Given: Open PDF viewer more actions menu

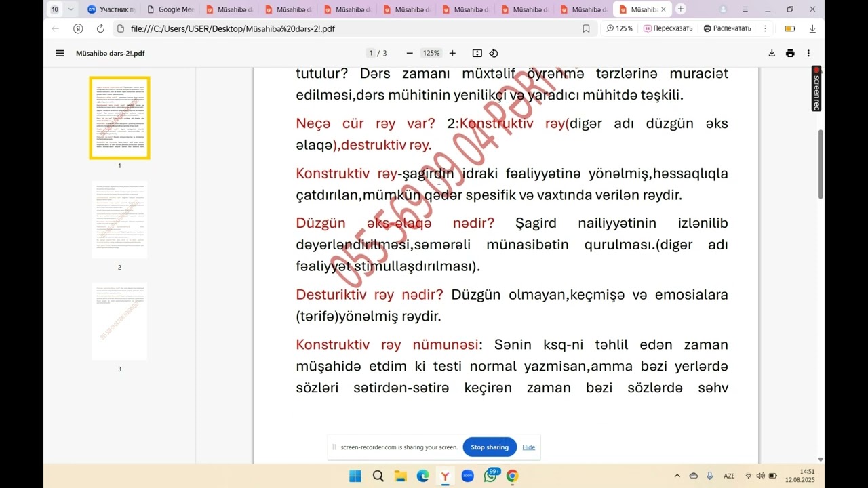Looking at the screenshot, I should tap(808, 53).
